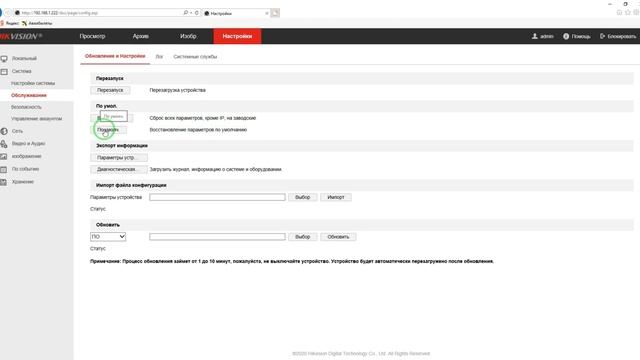Click Выбор in the Обновить section
640x360 pixels.
(x=302, y=237)
